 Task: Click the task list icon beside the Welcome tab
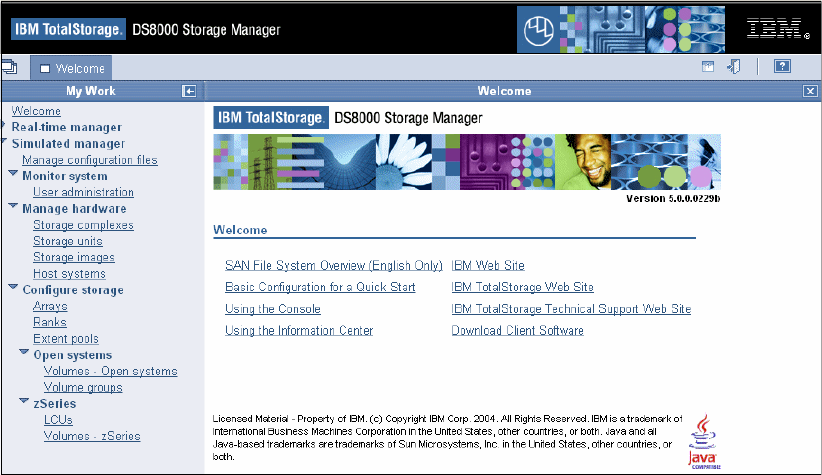(x=9, y=67)
